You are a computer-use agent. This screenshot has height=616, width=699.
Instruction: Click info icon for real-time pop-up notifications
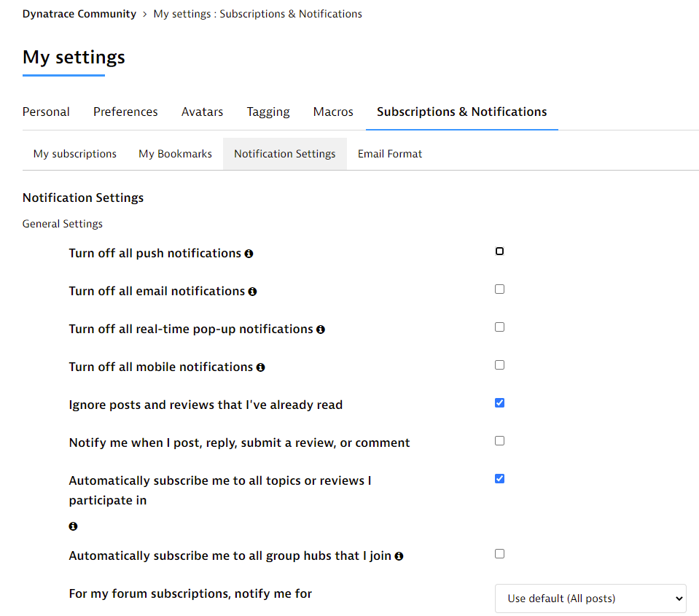[321, 330]
